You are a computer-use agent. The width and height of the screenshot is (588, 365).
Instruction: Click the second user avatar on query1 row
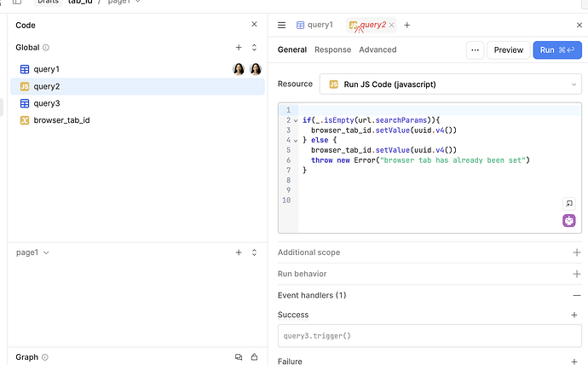[x=256, y=69]
